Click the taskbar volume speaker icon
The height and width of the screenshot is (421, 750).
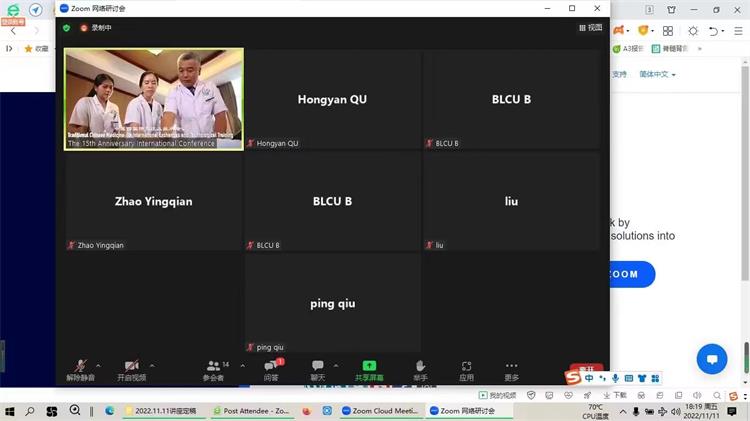[675, 411]
